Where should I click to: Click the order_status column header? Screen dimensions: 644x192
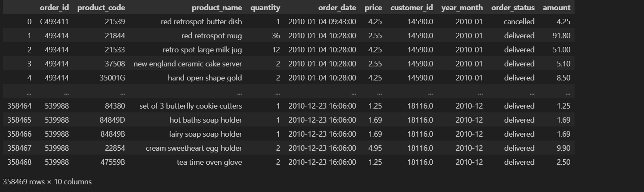[513, 8]
